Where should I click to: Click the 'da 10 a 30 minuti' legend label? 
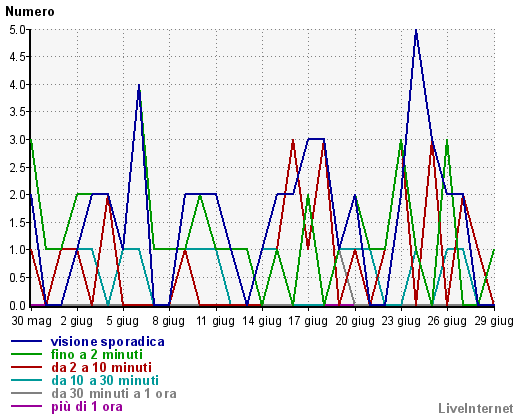tap(105, 380)
